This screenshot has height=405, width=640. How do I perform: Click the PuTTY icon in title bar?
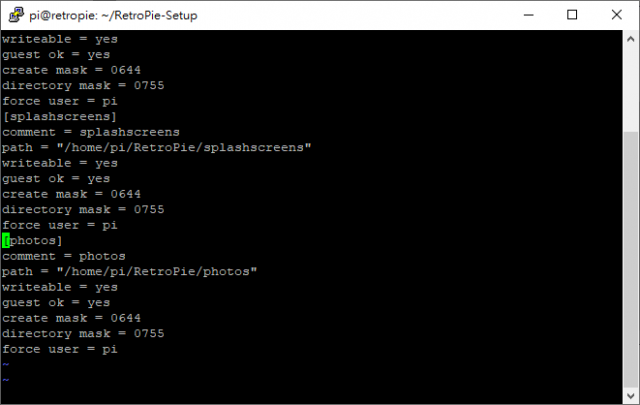coord(16,15)
